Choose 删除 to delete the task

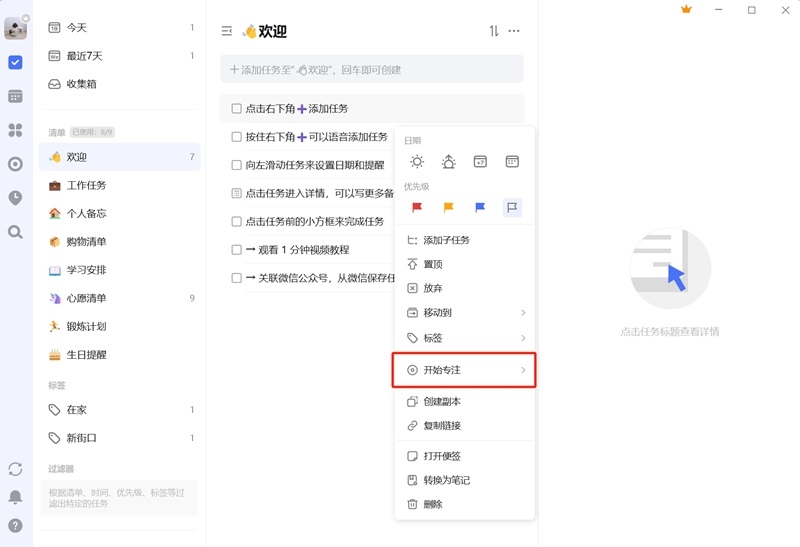[465, 504]
